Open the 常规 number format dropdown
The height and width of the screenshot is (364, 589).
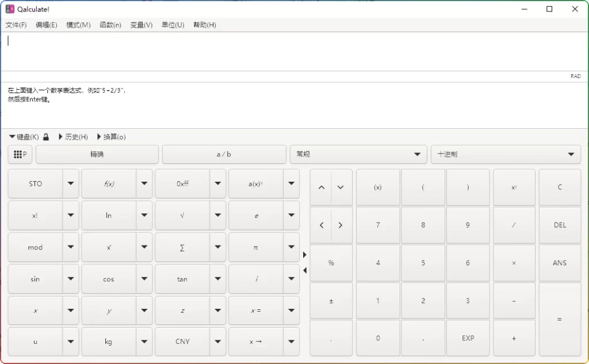click(358, 154)
